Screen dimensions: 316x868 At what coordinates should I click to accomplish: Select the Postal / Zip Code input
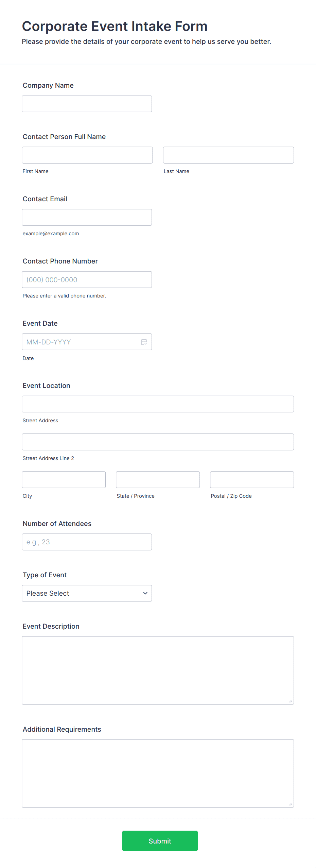(x=252, y=479)
